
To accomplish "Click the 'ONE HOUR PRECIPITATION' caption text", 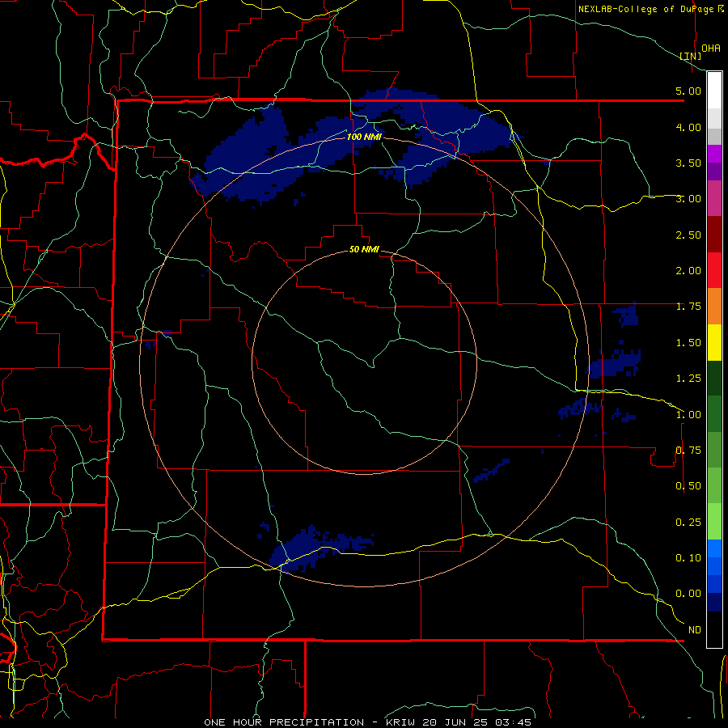I will pos(284,722).
